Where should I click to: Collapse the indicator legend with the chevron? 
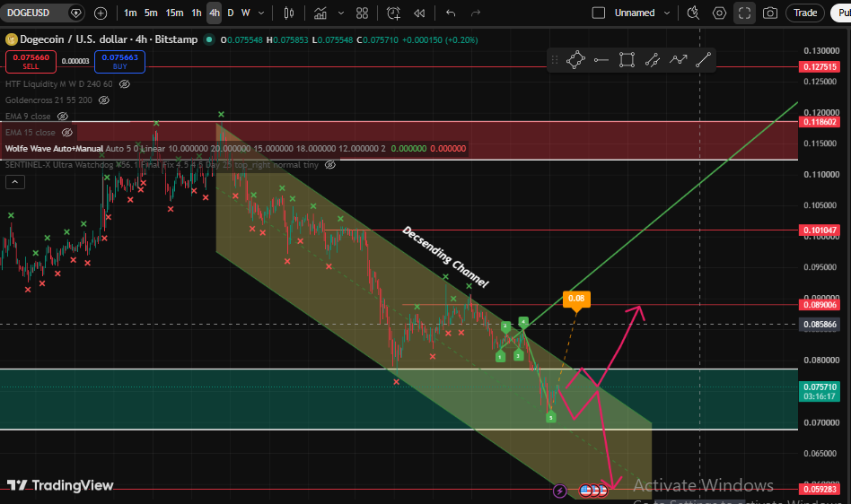(15, 182)
